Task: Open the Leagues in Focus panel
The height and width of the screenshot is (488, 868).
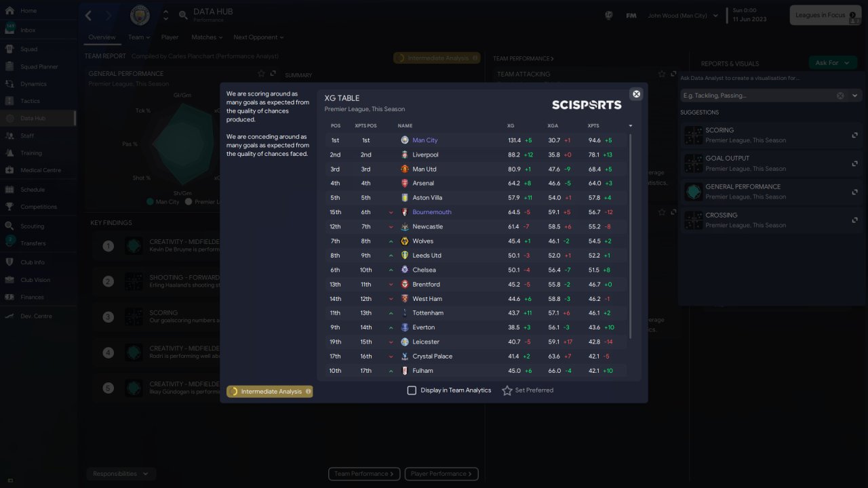Action: pos(825,15)
